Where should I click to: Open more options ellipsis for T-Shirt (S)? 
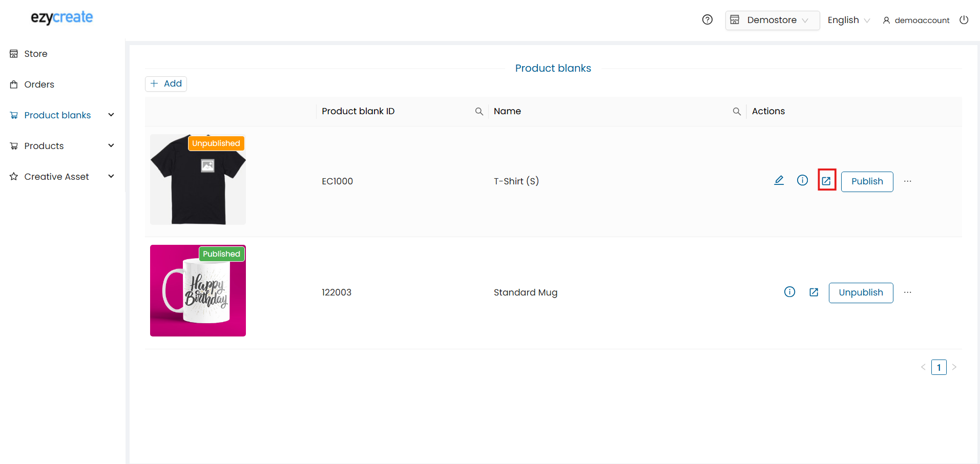coord(907,181)
